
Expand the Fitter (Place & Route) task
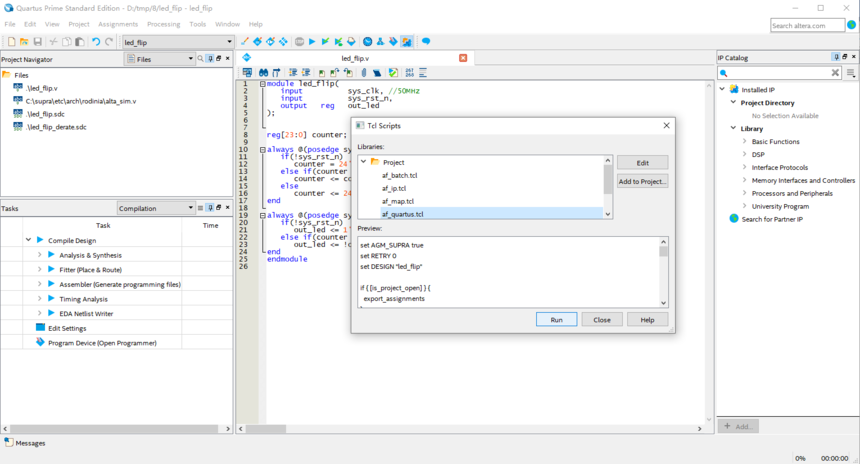39,269
